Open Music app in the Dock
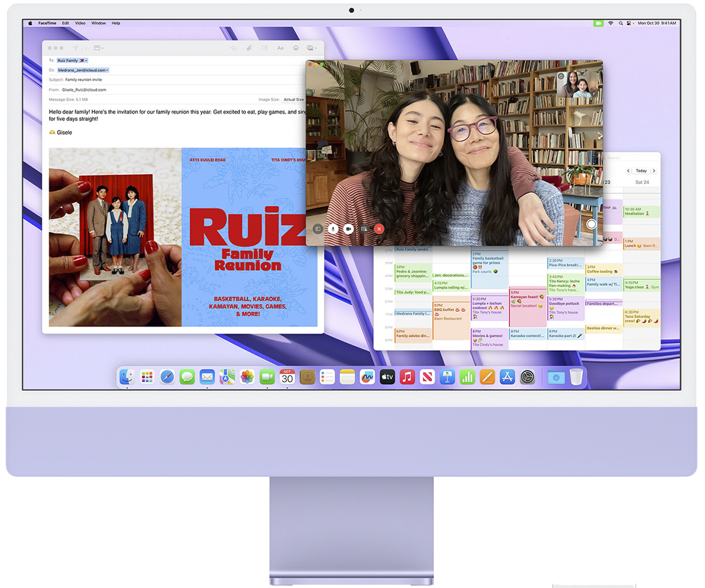This screenshot has height=588, width=705. tap(407, 377)
